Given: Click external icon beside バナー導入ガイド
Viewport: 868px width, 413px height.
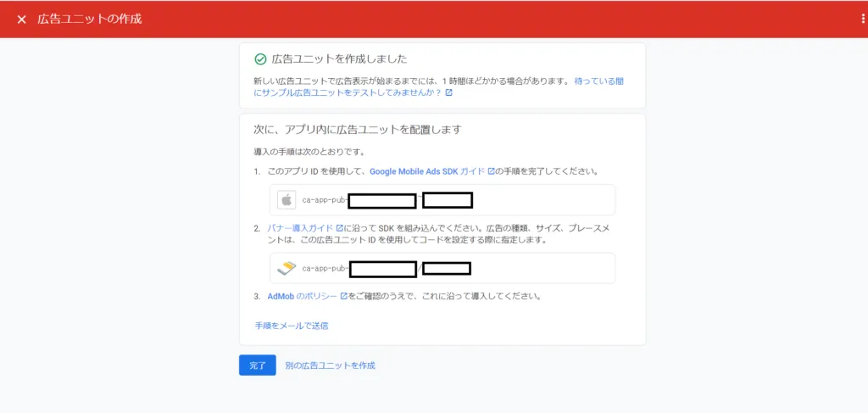Looking at the screenshot, I should click(340, 228).
